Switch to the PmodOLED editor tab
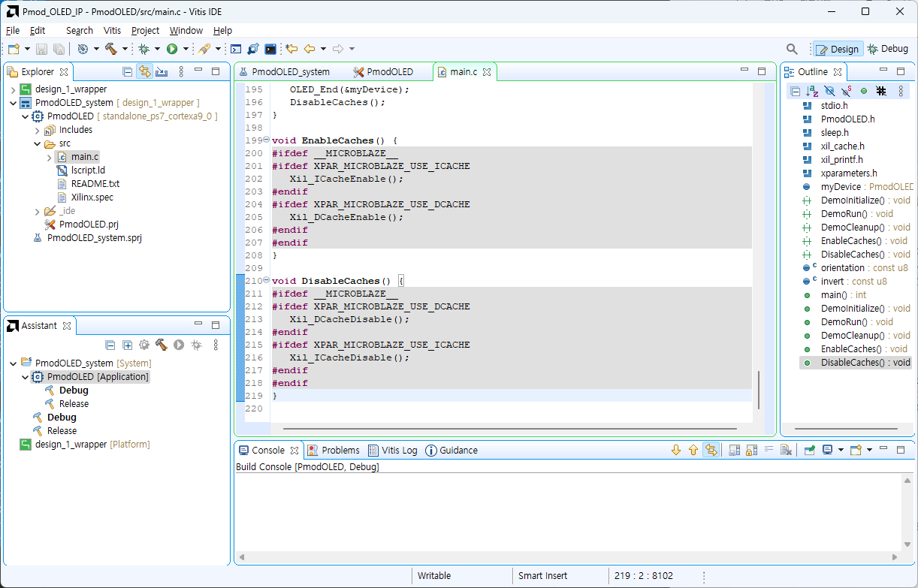The width and height of the screenshot is (918, 588). pyautogui.click(x=384, y=72)
